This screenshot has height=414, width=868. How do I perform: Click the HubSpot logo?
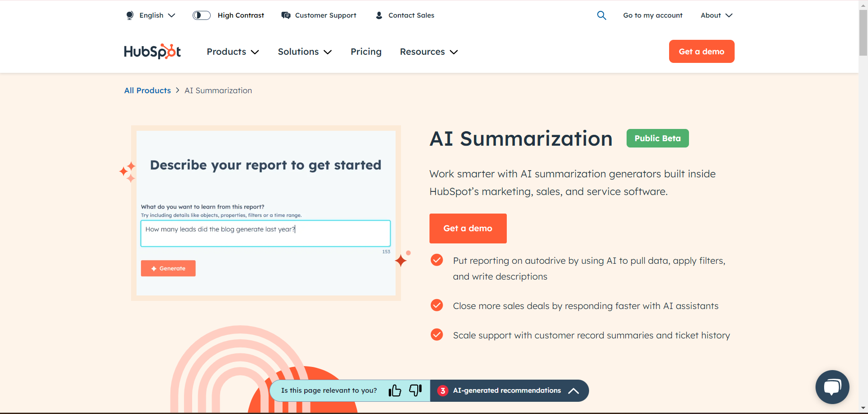152,52
